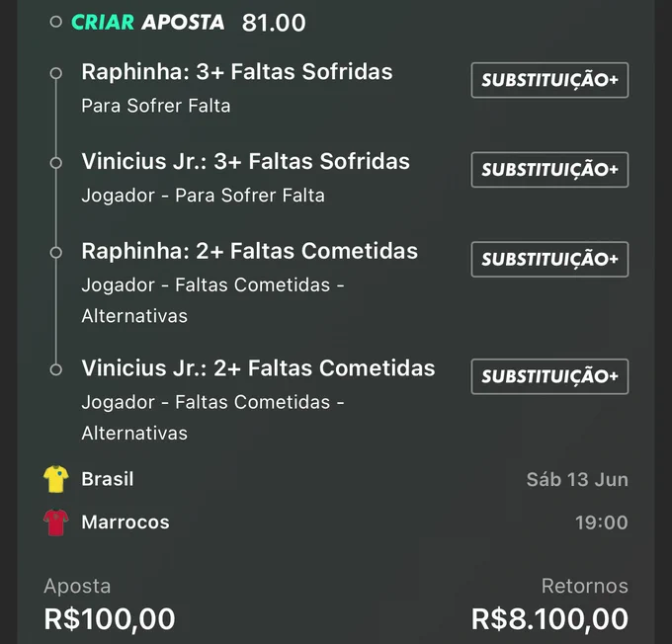This screenshot has height=644, width=672.
Task: Select circle node next to Vinicius Jr. 3+ Faltas Sofridas
Action: [55, 163]
